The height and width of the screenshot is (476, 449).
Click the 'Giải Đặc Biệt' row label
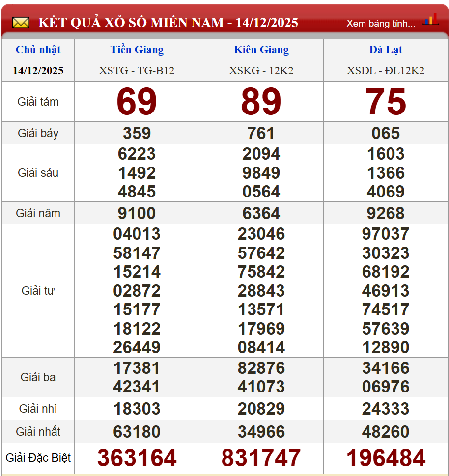(x=38, y=458)
